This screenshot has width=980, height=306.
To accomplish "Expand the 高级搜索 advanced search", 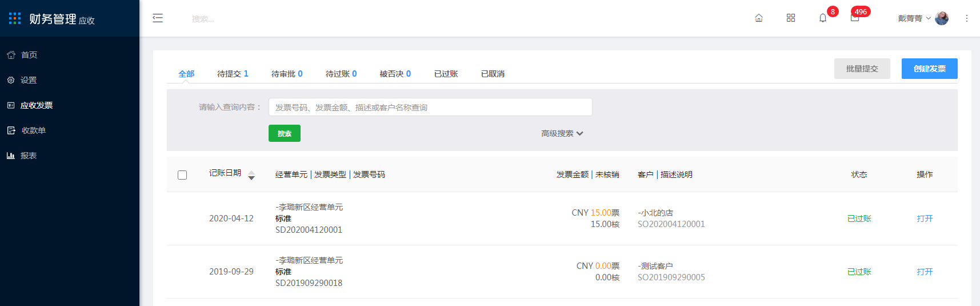I will [562, 133].
